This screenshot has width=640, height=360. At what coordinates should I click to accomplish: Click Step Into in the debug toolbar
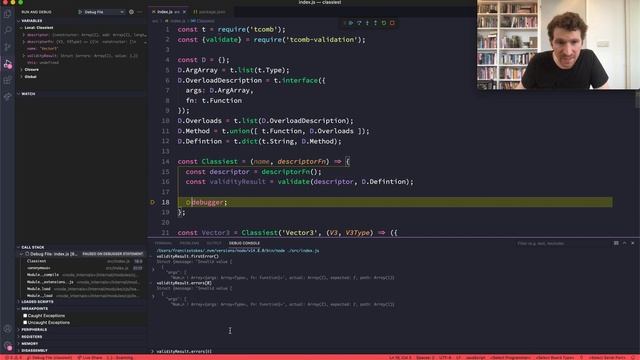point(367,23)
